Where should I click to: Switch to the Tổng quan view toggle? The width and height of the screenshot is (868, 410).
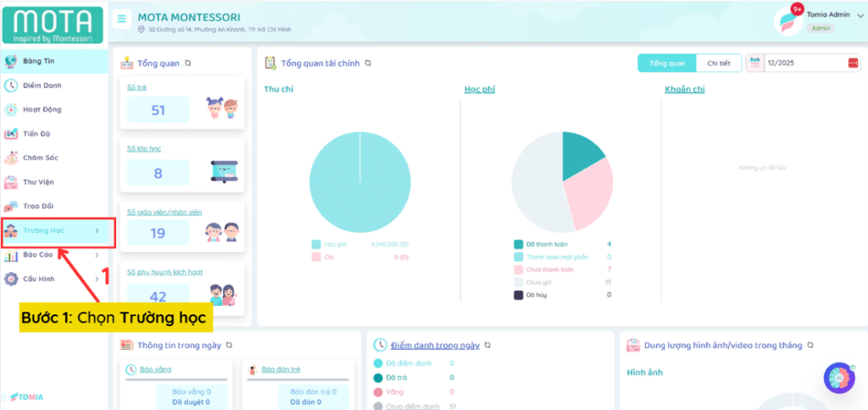[x=667, y=64]
